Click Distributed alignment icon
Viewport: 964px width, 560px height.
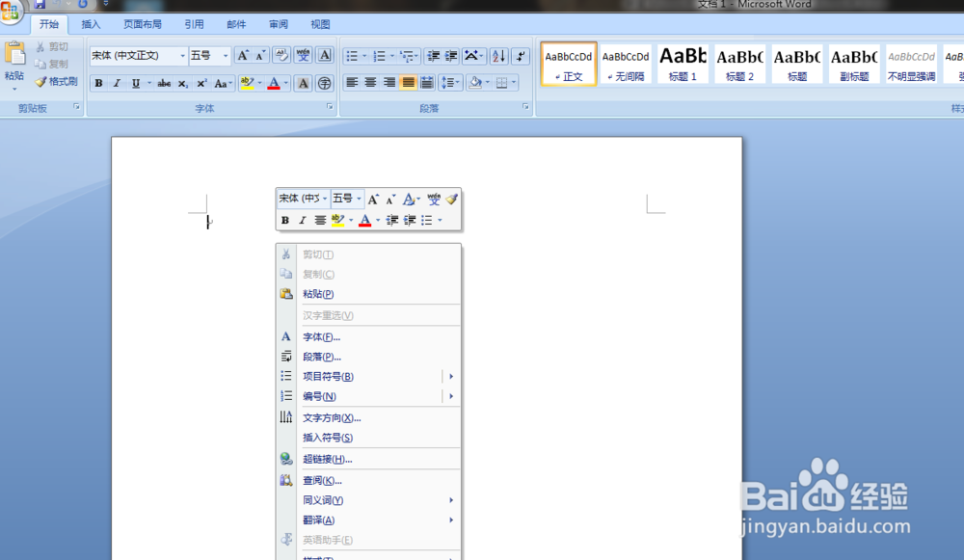pyautogui.click(x=427, y=82)
